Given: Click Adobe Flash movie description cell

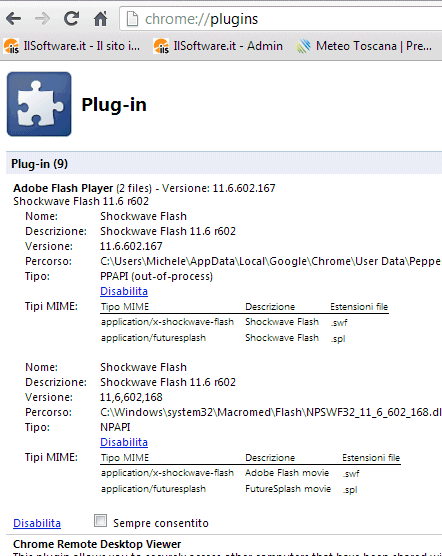Looking at the screenshot, I should point(287,473).
